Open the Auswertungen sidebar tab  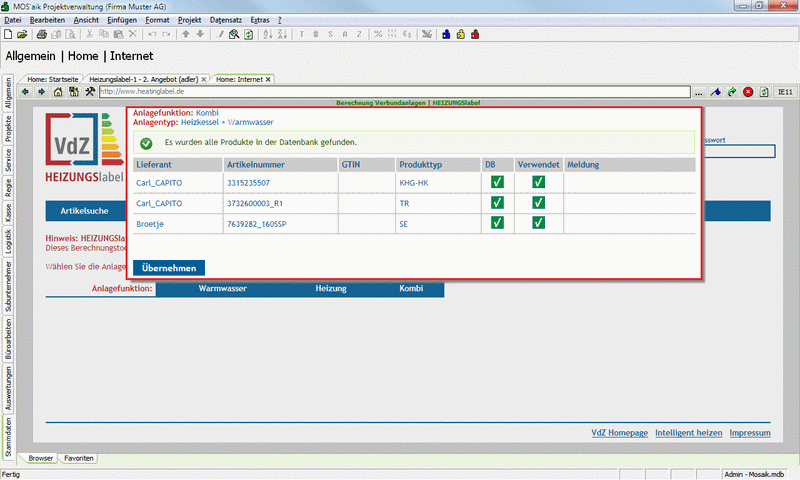(8, 389)
